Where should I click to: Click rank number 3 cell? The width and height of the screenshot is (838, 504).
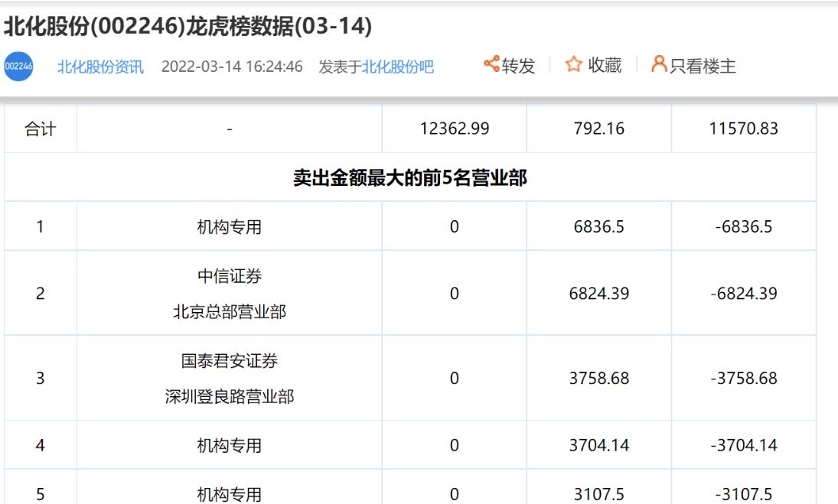(x=40, y=379)
